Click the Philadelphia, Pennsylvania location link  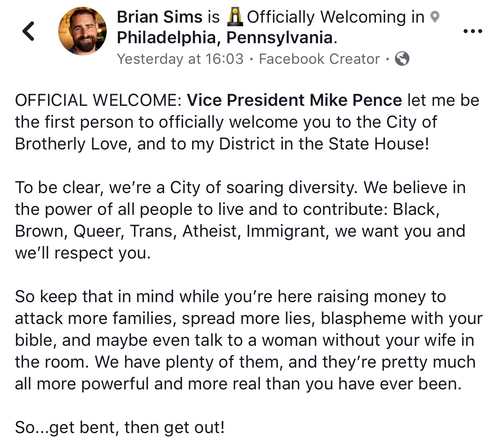(225, 38)
